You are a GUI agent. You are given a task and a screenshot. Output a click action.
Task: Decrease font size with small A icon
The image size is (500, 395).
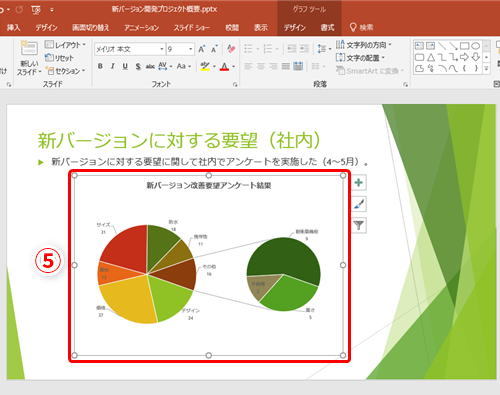click(214, 49)
